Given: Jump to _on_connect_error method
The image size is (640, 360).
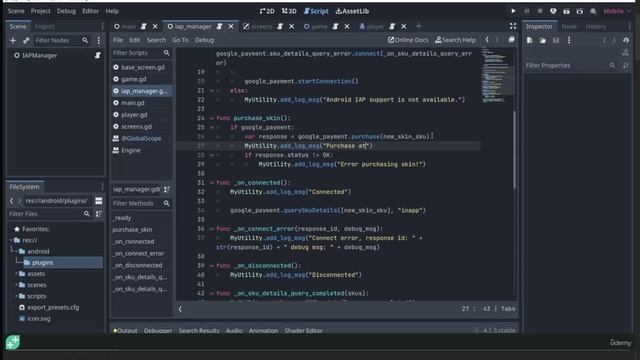Looking at the screenshot, I should (138, 253).
